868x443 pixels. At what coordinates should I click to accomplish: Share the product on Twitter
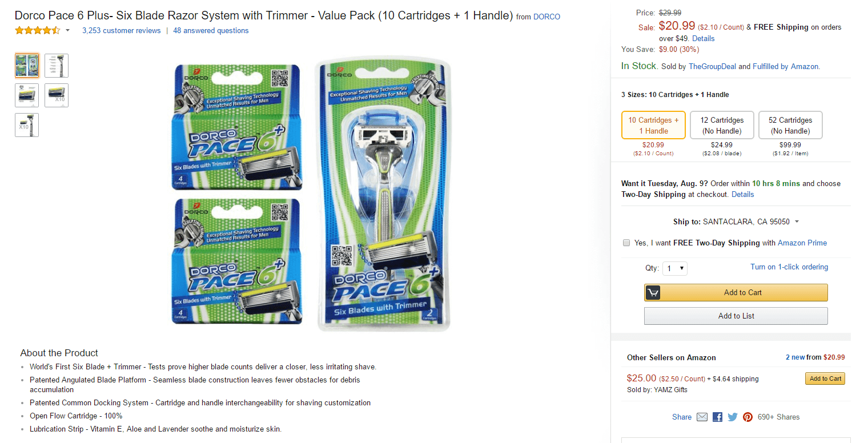pos(733,417)
